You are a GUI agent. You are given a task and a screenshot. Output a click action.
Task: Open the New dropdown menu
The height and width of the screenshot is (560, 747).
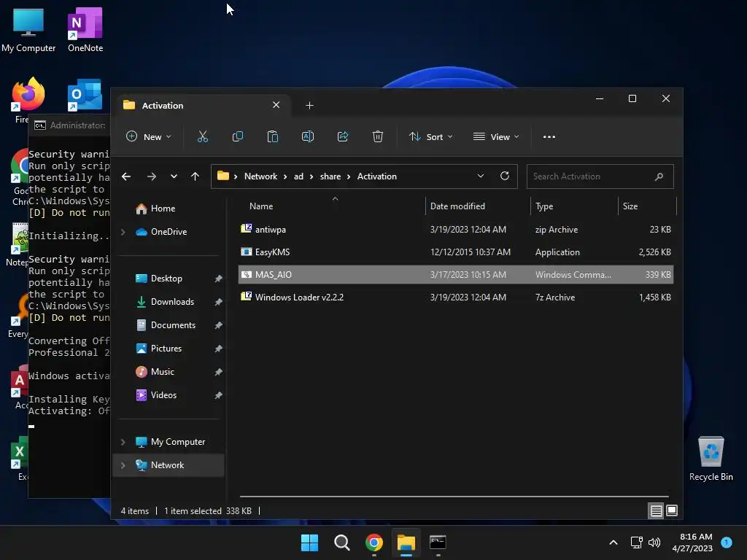tap(148, 136)
